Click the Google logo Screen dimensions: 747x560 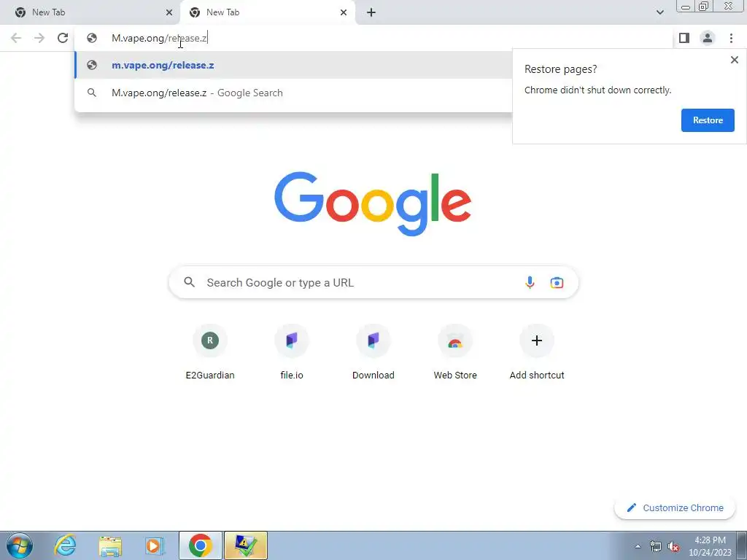(373, 204)
